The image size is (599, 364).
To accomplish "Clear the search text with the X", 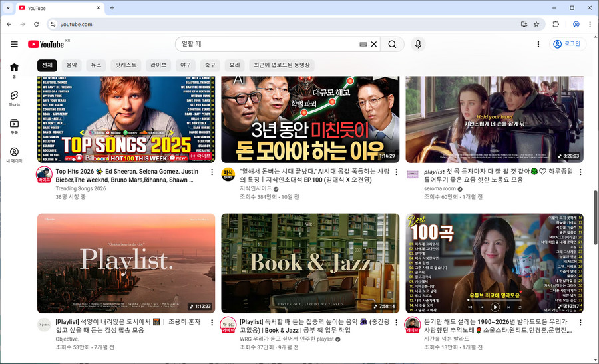I will pyautogui.click(x=374, y=44).
